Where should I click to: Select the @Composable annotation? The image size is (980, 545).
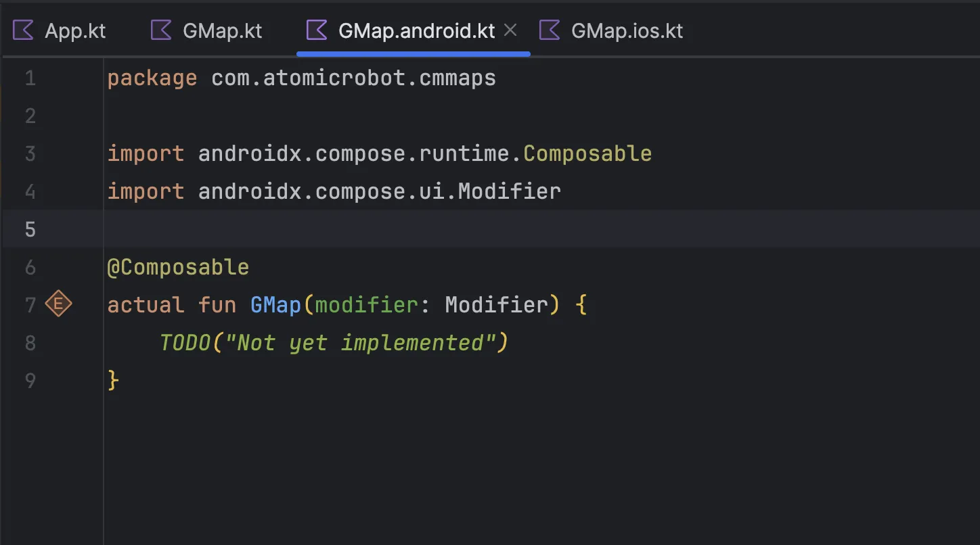[178, 266]
